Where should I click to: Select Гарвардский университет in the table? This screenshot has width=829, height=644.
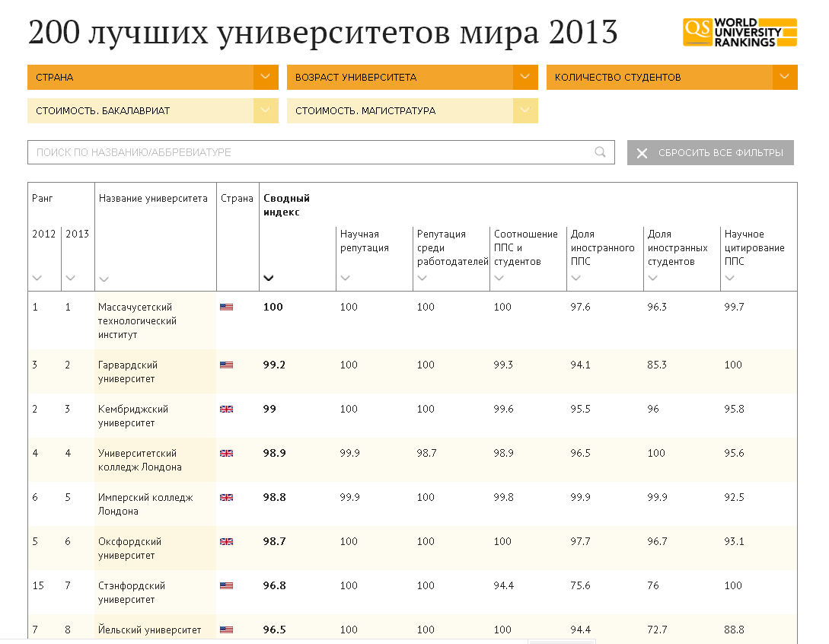point(128,371)
